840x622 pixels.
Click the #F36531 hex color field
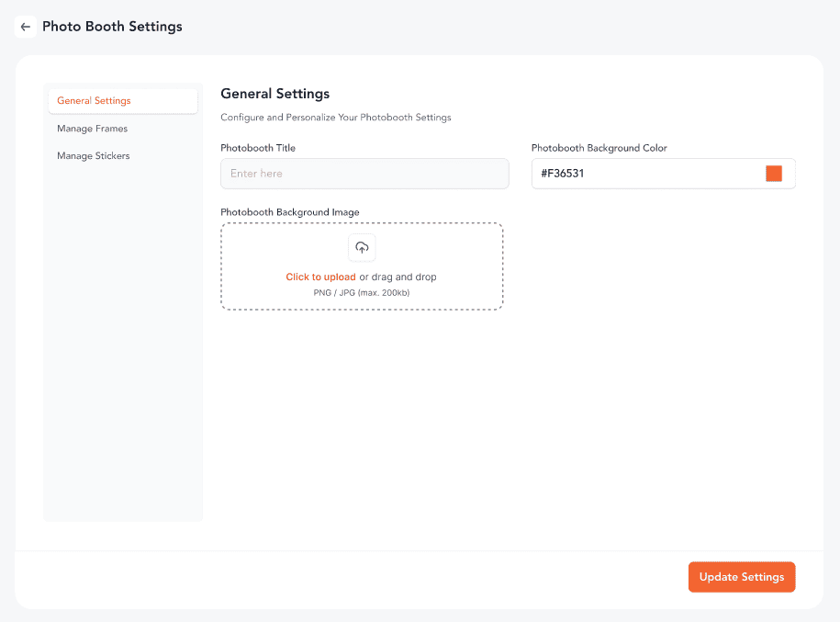(x=663, y=174)
